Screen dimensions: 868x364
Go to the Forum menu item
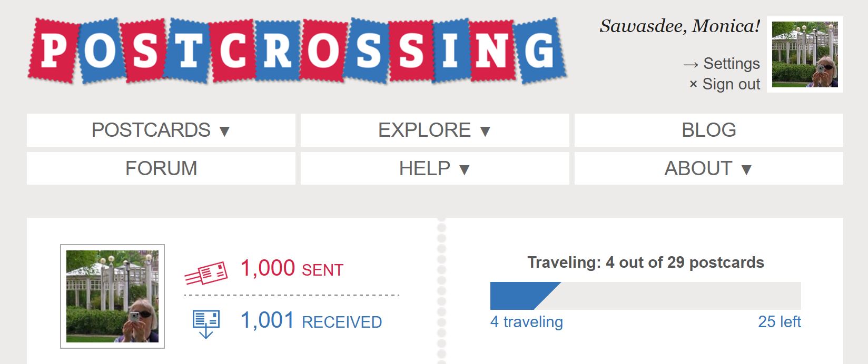point(161,168)
